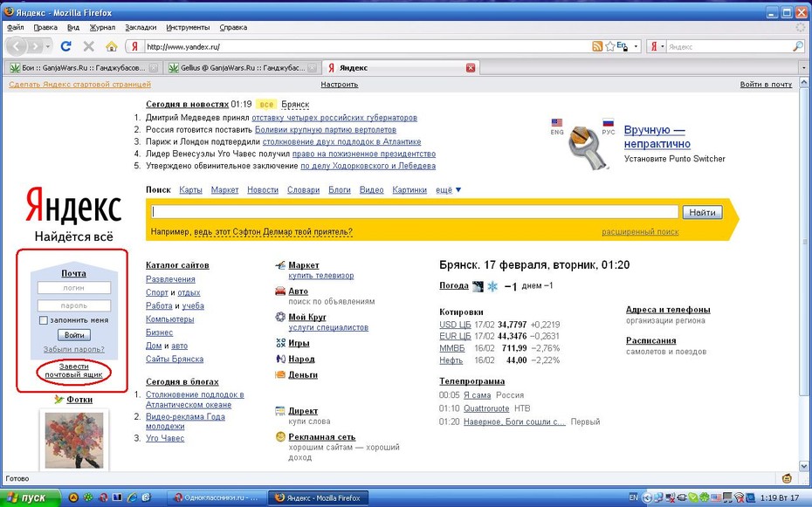The image size is (812, 507).
Task: Open the Правка menu
Action: point(45,27)
